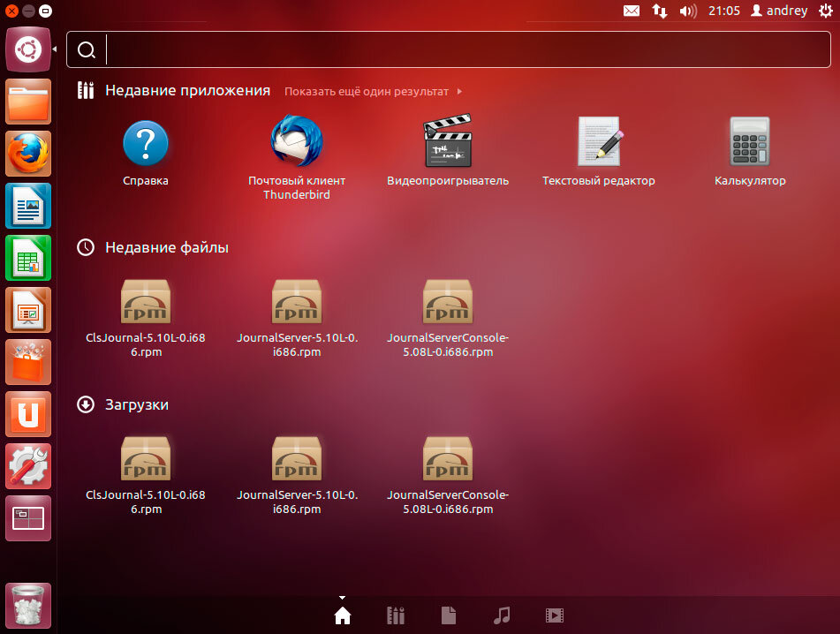Open recent file JournalServer-5.10L-0.i686.rpm
The image size is (840, 634).
[x=297, y=319]
